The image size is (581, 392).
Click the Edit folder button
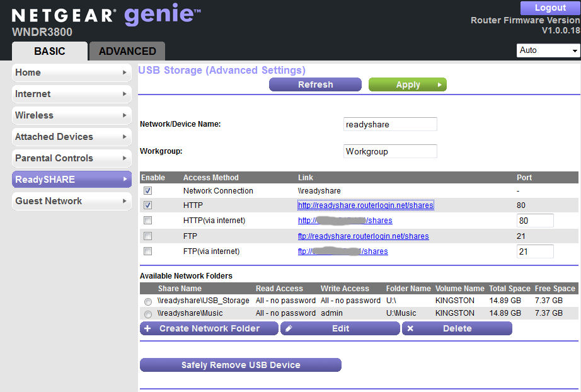click(x=340, y=328)
